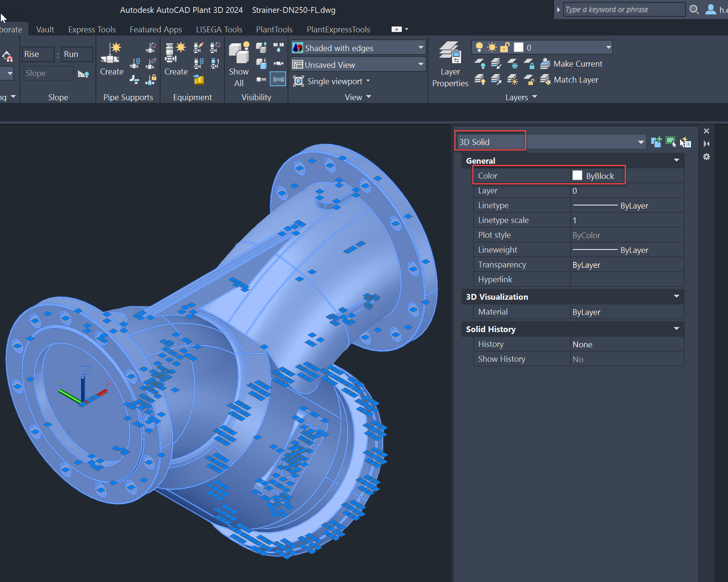
Task: Click the Match Layer icon
Action: (x=544, y=80)
